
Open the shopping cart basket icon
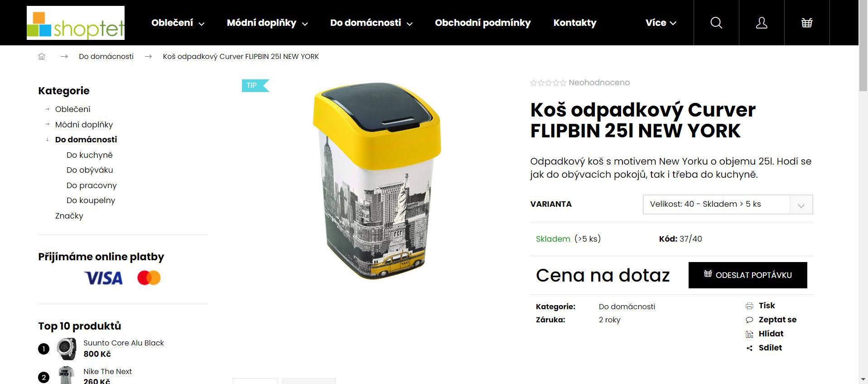(x=807, y=23)
